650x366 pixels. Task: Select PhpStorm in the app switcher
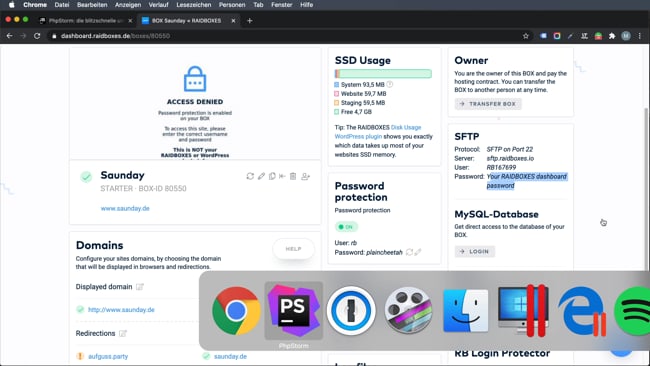293,311
